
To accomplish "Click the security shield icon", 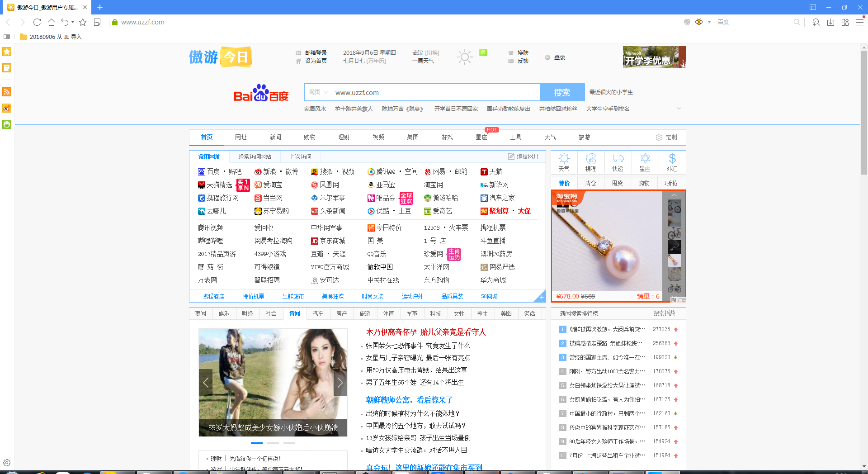I will tap(687, 22).
